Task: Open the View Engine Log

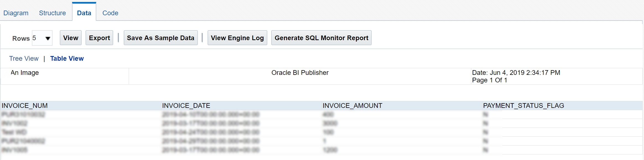Action: click(x=237, y=38)
